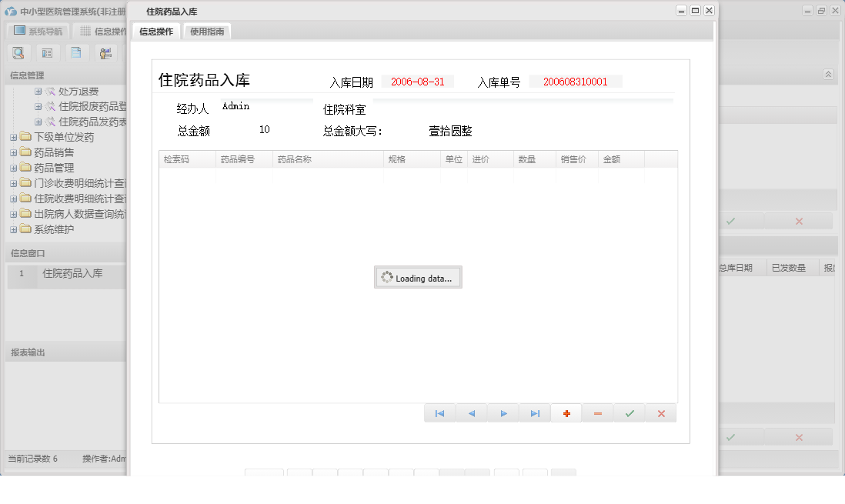Click the card view icon next to search
Screen dimensions: 845x504
(46, 52)
